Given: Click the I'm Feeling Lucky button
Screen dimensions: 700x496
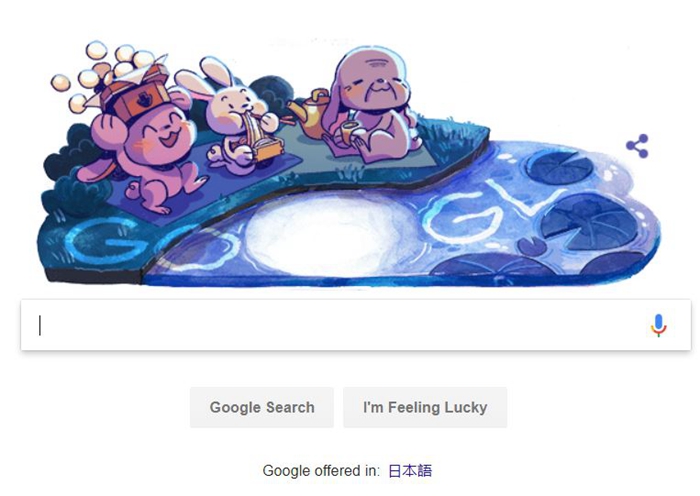Looking at the screenshot, I should pyautogui.click(x=425, y=407).
